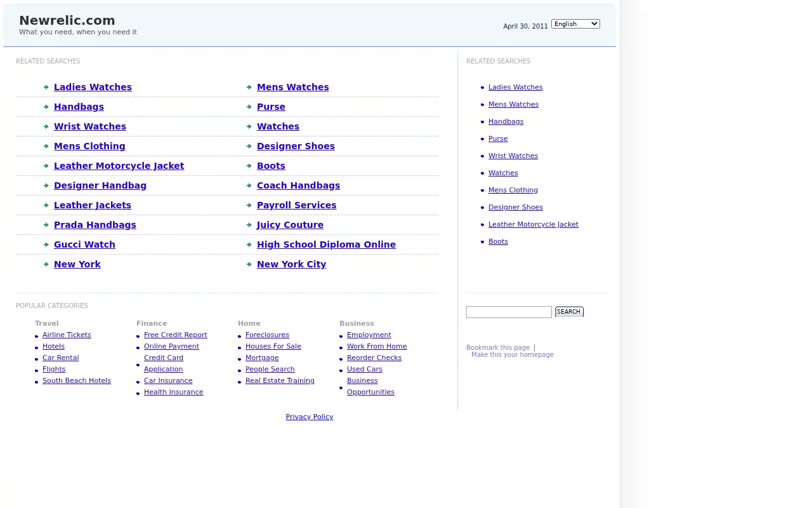Open Real Estate Training link

(x=280, y=381)
